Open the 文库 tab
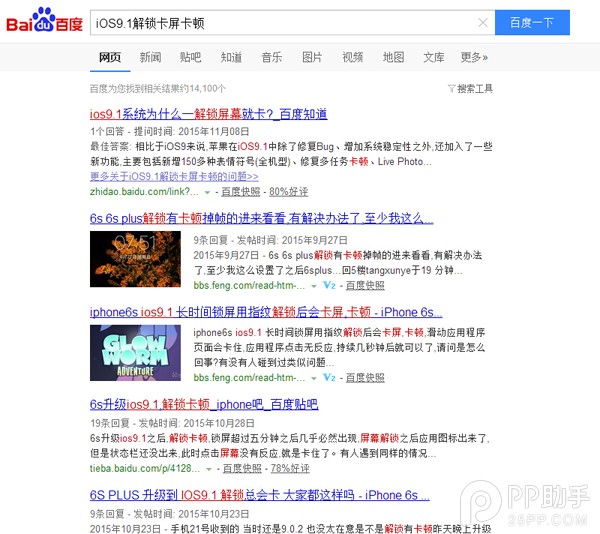Screen dimensions: 600x534 (x=434, y=57)
